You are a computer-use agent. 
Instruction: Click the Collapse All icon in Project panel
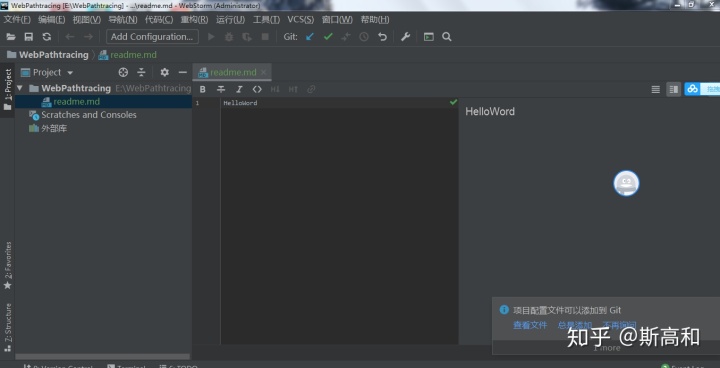pos(141,72)
